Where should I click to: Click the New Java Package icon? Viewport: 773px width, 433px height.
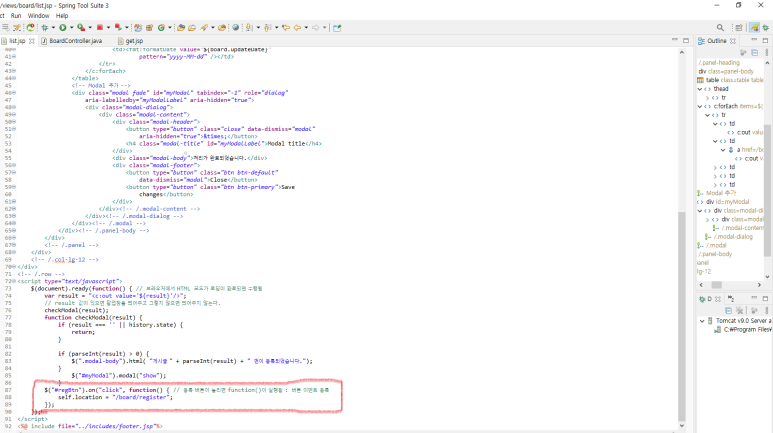coord(149,28)
